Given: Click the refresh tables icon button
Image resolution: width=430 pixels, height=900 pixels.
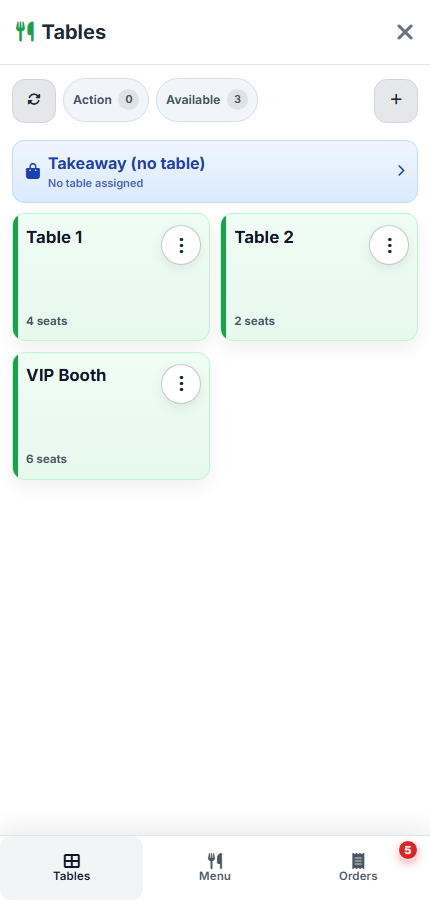Looking at the screenshot, I should pyautogui.click(x=34, y=100).
